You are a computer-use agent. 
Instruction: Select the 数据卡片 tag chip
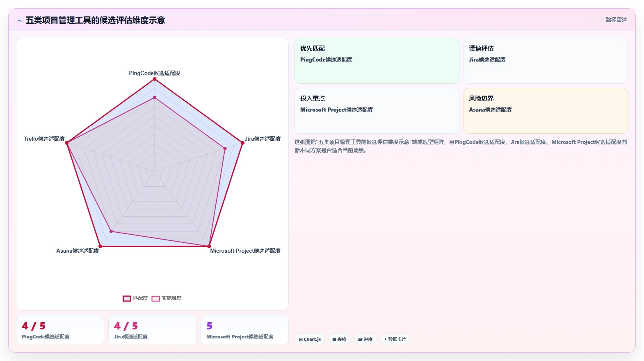click(x=395, y=339)
